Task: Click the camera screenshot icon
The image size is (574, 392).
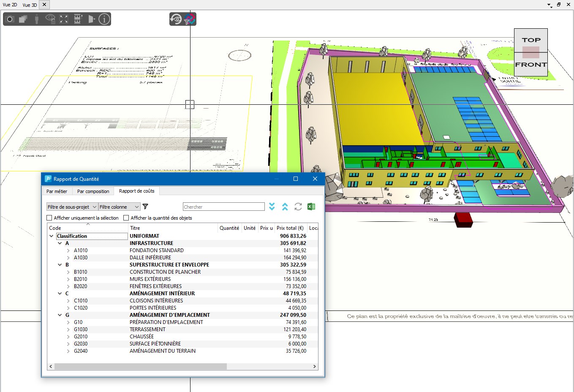Action: click(x=10, y=19)
